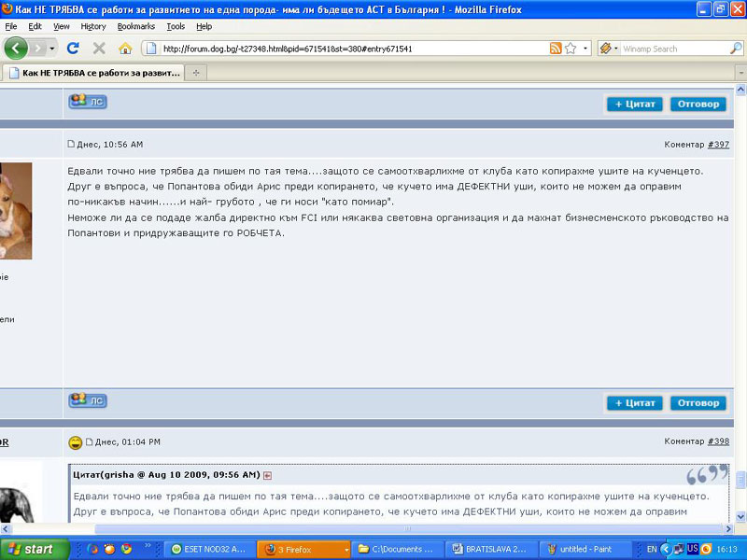Click the 16:13 taskbar clock
The height and width of the screenshot is (560, 747).
tap(726, 549)
